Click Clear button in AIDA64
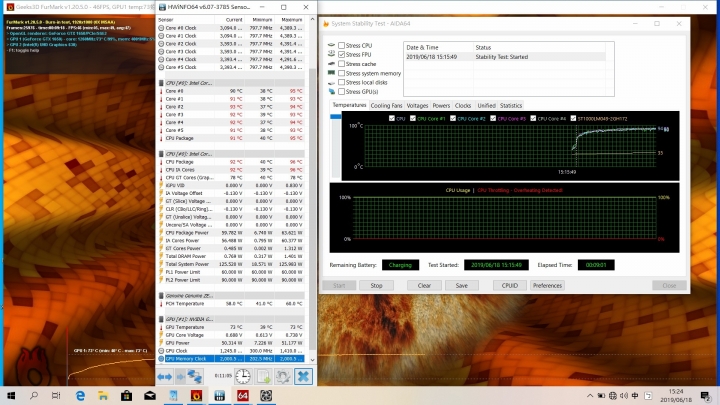 pyautogui.click(x=424, y=286)
